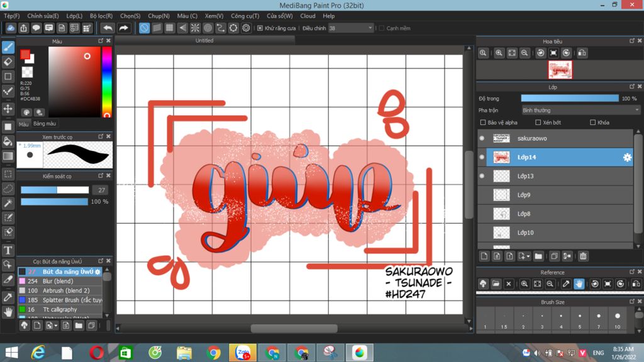644x362 pixels.
Task: Enable circle snap guide
Action: (x=208, y=28)
